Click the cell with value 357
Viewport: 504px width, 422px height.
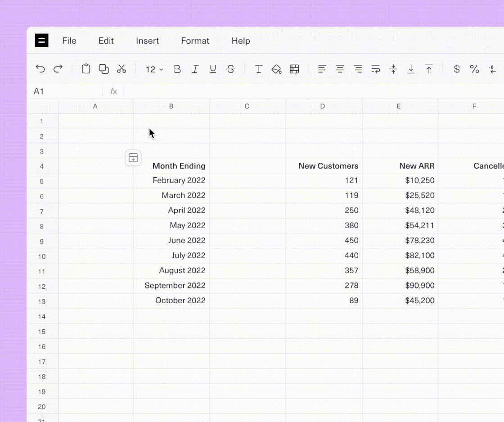324,271
